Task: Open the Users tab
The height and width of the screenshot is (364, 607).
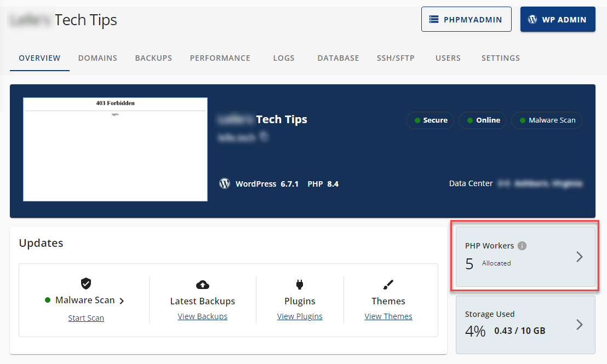Action: pyautogui.click(x=448, y=58)
